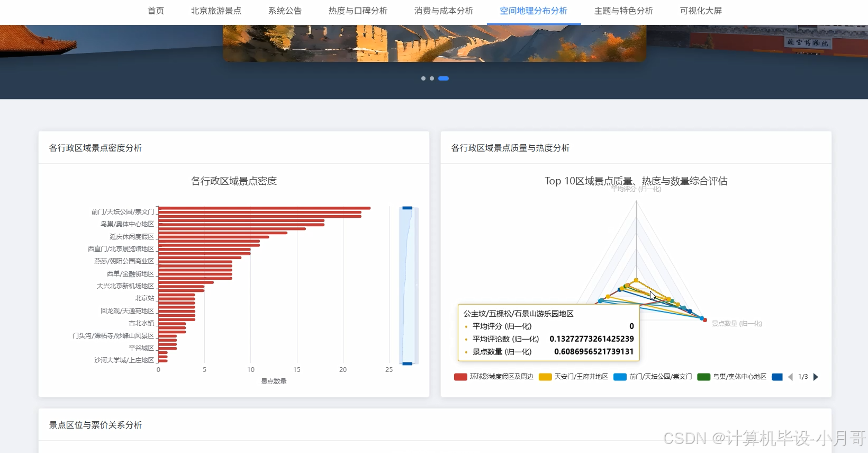Click the 景点数量 x-axis title of bar chart
This screenshot has width=868, height=453.
(274, 381)
